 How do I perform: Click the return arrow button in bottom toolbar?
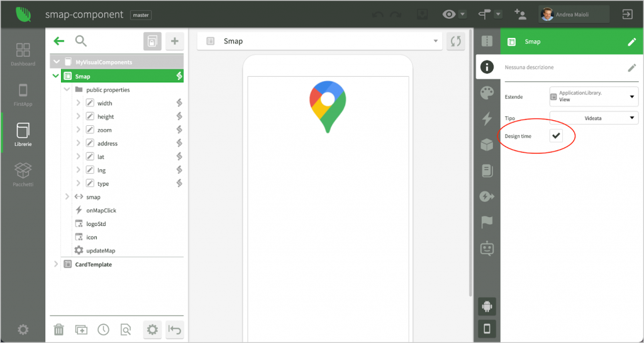(175, 329)
